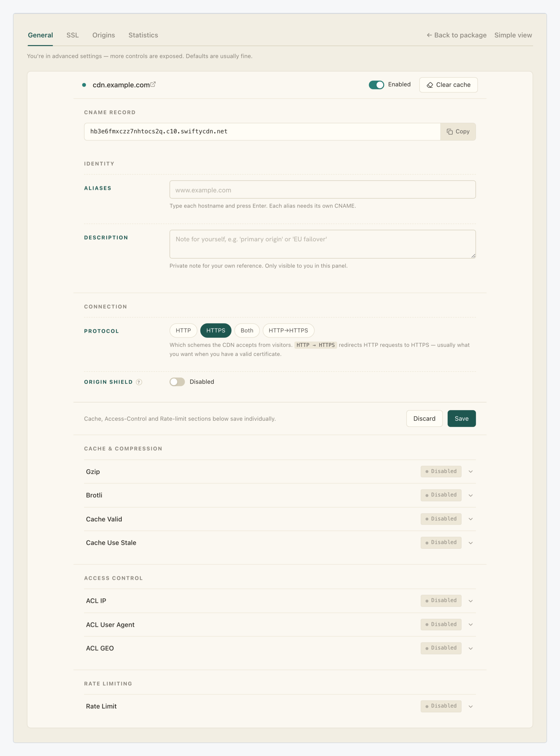Click the Aliases input field
Image resolution: width=560 pixels, height=756 pixels.
point(322,190)
